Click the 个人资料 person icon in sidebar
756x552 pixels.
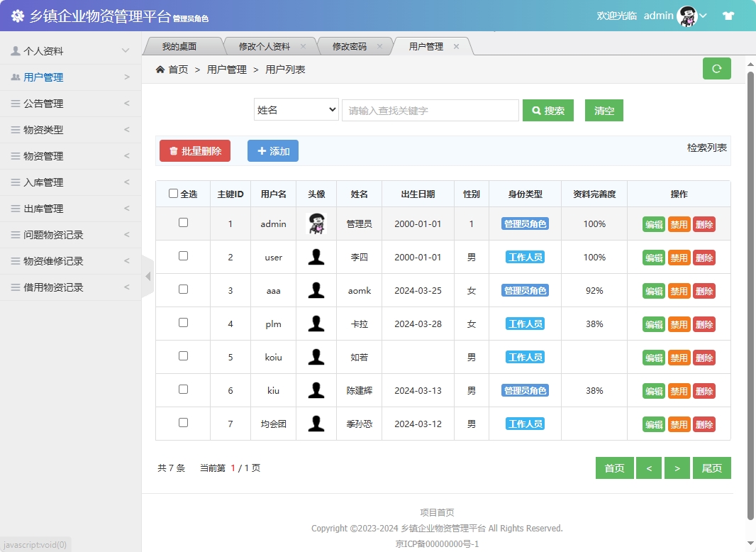[x=16, y=50]
